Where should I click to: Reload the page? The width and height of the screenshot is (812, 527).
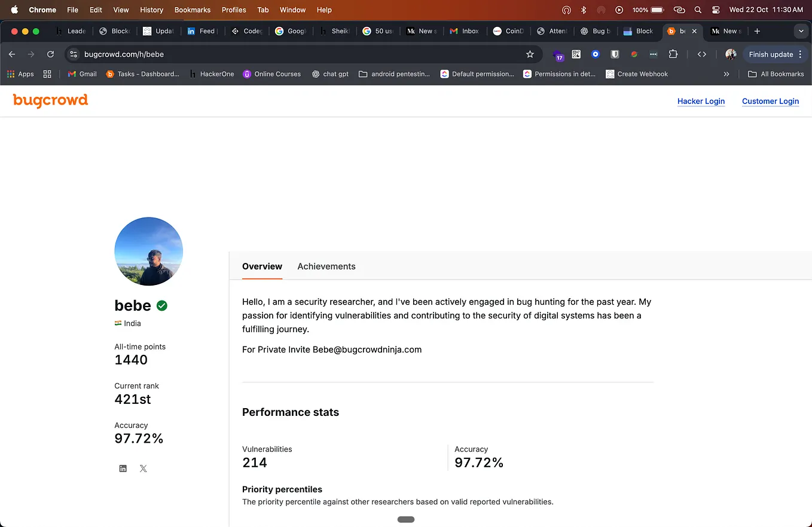coord(51,54)
